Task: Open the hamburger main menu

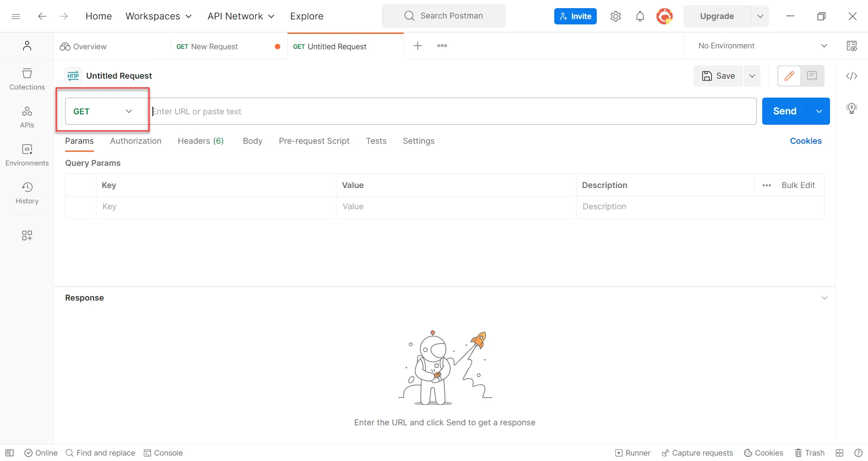Action: pyautogui.click(x=16, y=16)
